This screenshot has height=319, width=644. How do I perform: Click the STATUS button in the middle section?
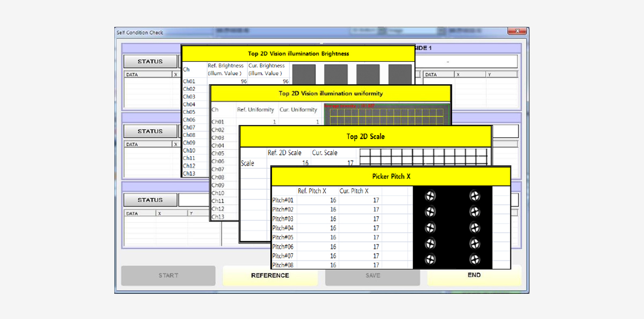(150, 131)
